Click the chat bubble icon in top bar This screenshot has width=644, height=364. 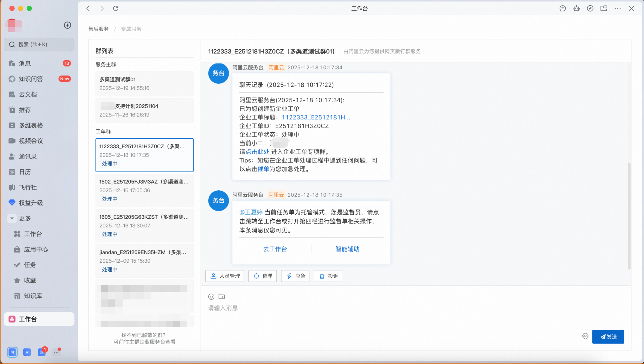[562, 8]
